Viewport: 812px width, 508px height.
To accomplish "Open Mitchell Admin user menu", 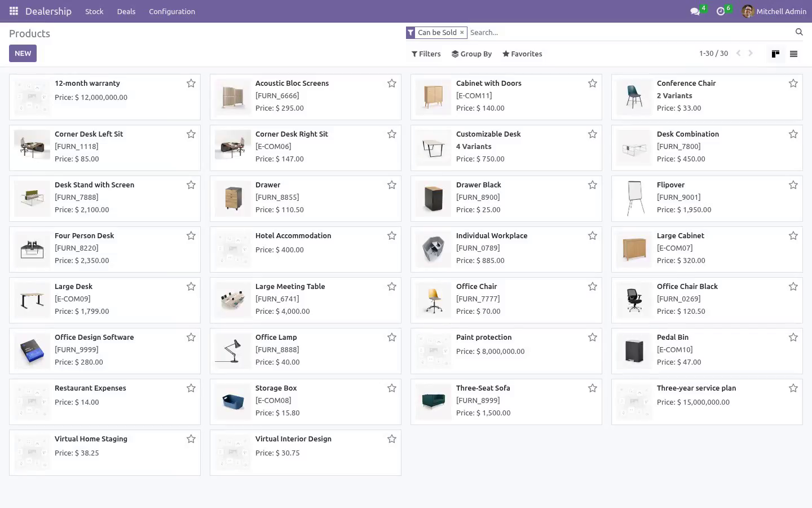I will click(x=774, y=11).
